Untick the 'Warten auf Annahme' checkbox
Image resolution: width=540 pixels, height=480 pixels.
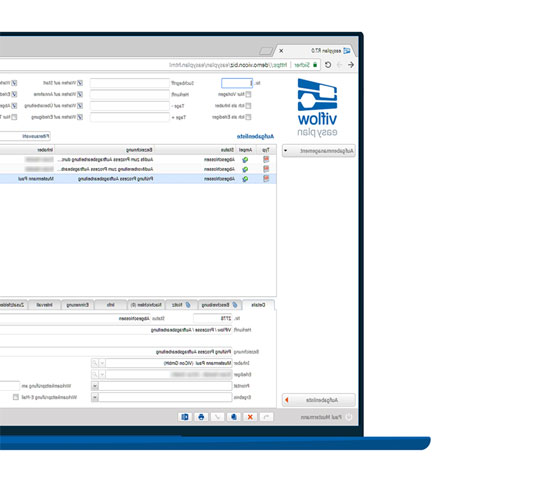(x=80, y=94)
